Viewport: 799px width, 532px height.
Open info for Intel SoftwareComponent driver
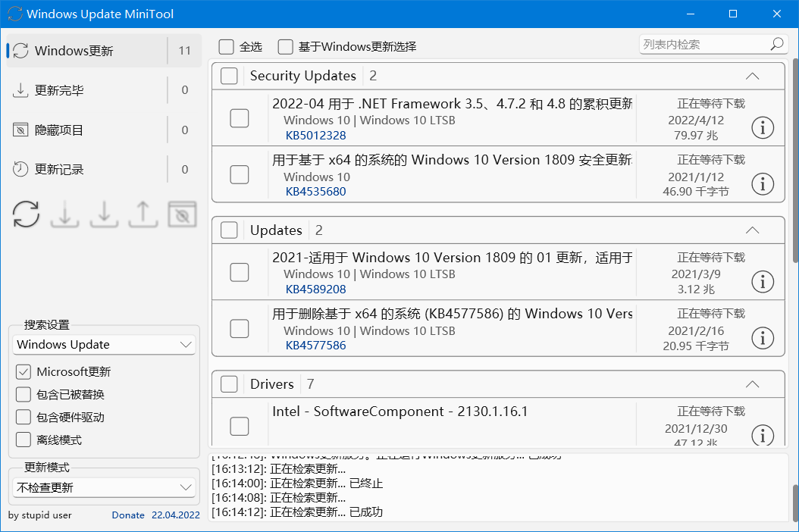click(763, 435)
